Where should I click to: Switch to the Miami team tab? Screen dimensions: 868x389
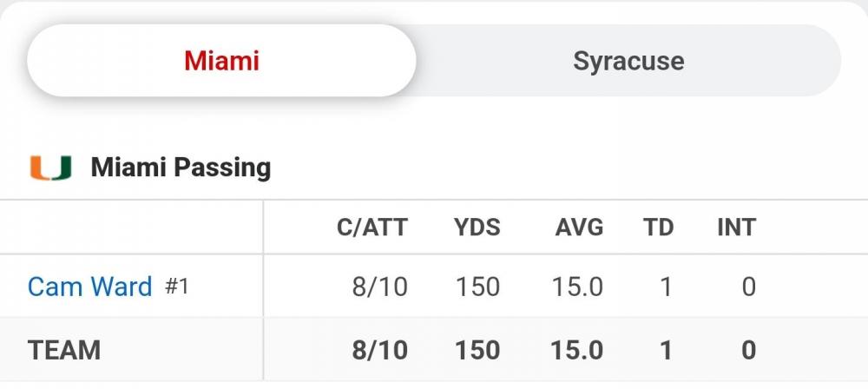point(222,61)
